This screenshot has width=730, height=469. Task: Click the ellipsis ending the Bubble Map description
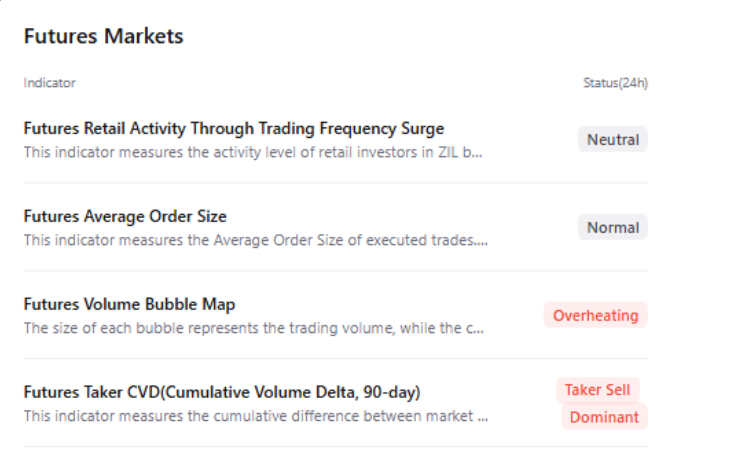point(477,329)
